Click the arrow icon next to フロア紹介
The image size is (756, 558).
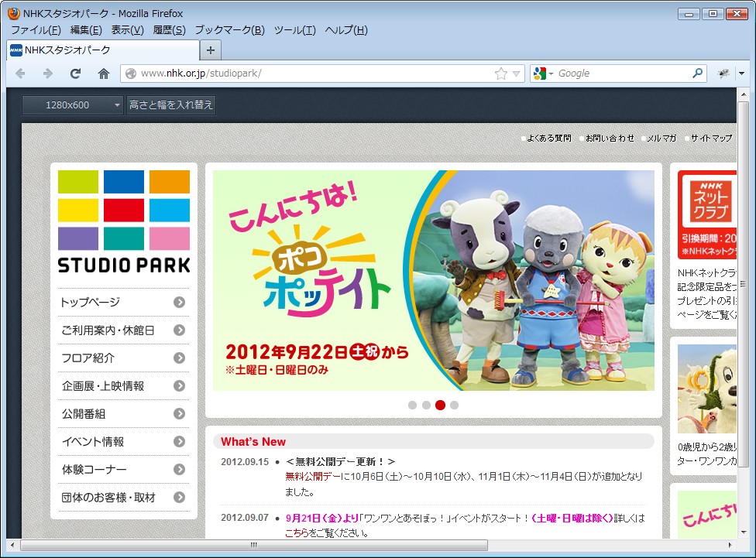[180, 358]
